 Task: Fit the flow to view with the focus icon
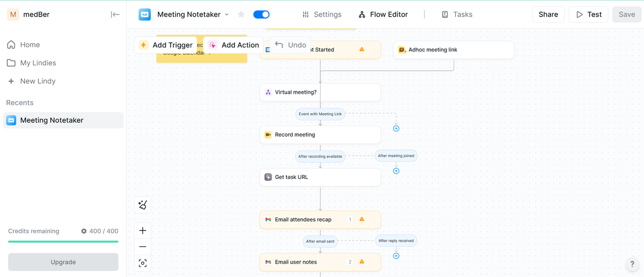coord(143,263)
